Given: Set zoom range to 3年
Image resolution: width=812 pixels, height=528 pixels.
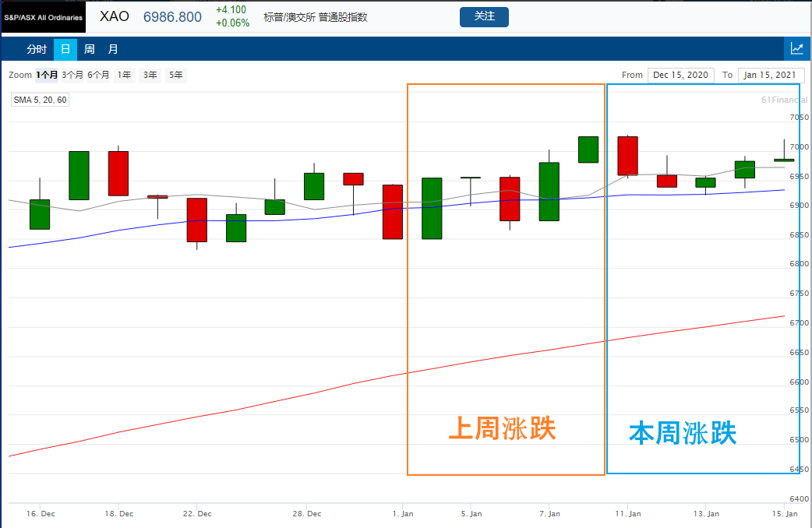Looking at the screenshot, I should pos(150,75).
